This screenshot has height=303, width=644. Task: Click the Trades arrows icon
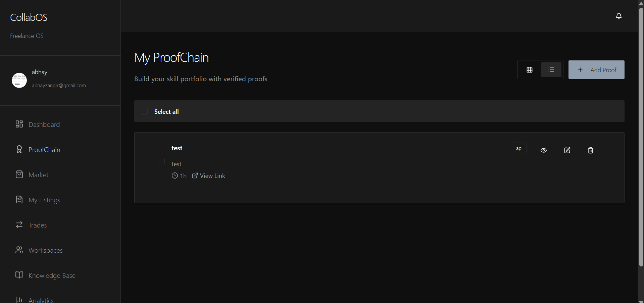(x=19, y=225)
